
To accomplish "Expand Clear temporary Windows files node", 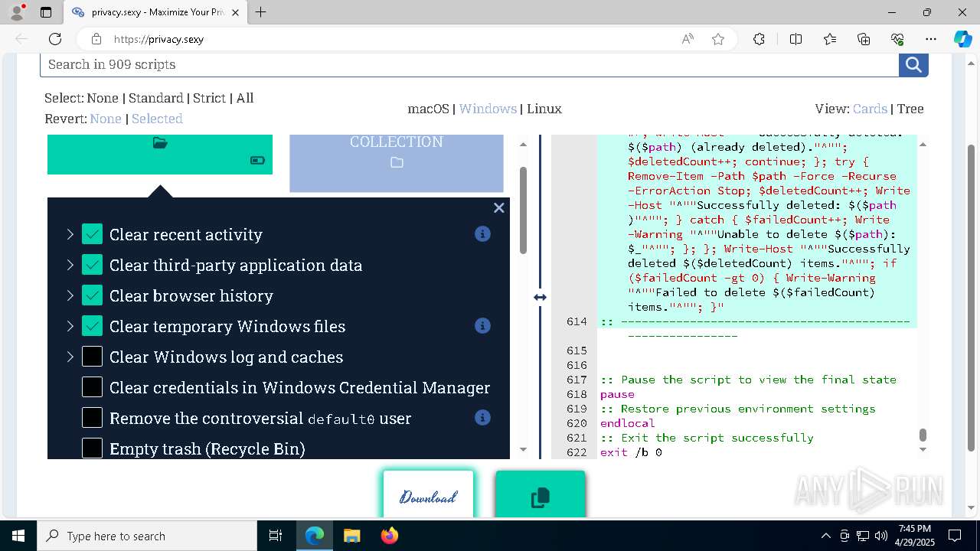I will point(70,326).
